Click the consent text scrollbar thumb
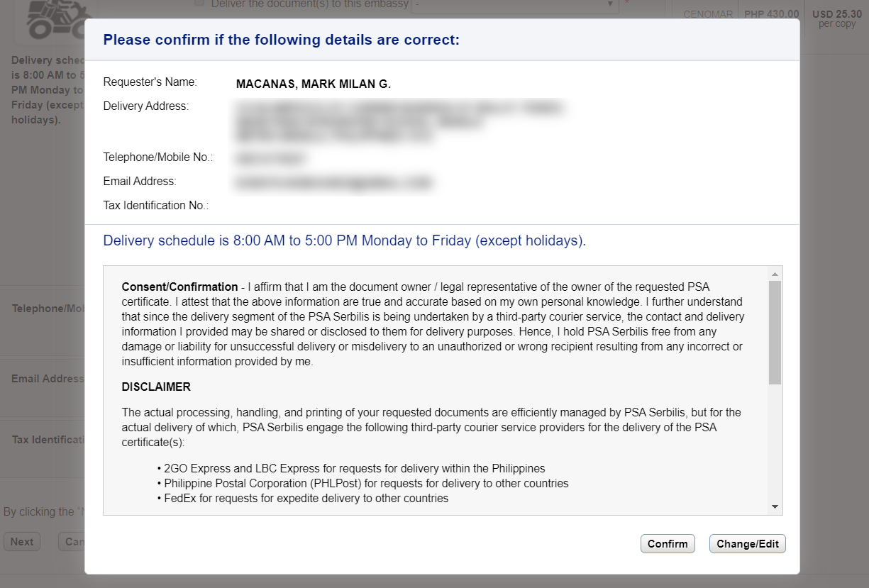869x588 pixels. point(775,333)
